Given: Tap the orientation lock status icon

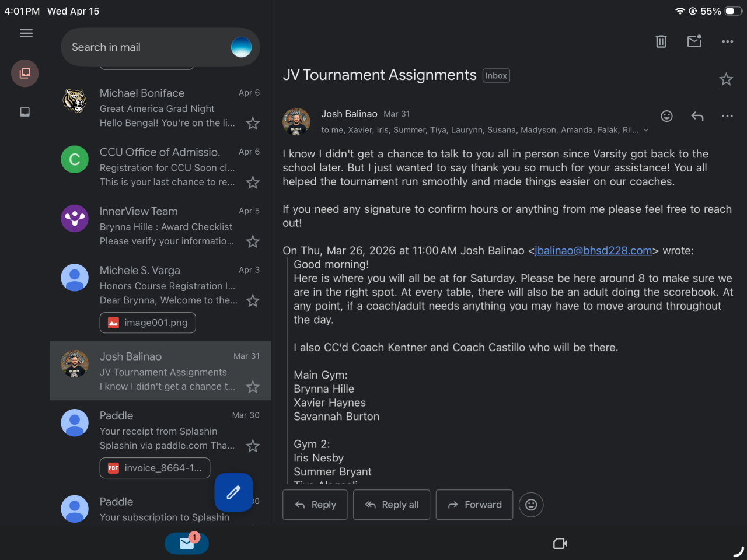Looking at the screenshot, I should coord(693,11).
